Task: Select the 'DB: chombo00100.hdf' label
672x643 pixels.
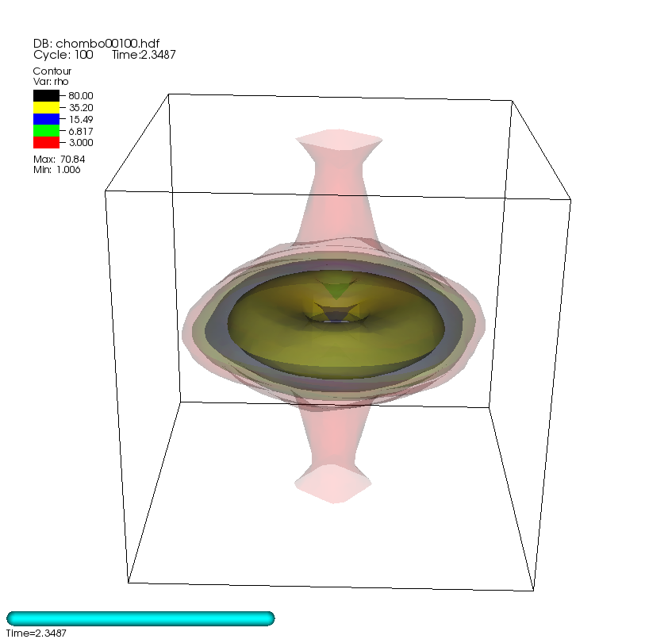Action: [x=97, y=44]
